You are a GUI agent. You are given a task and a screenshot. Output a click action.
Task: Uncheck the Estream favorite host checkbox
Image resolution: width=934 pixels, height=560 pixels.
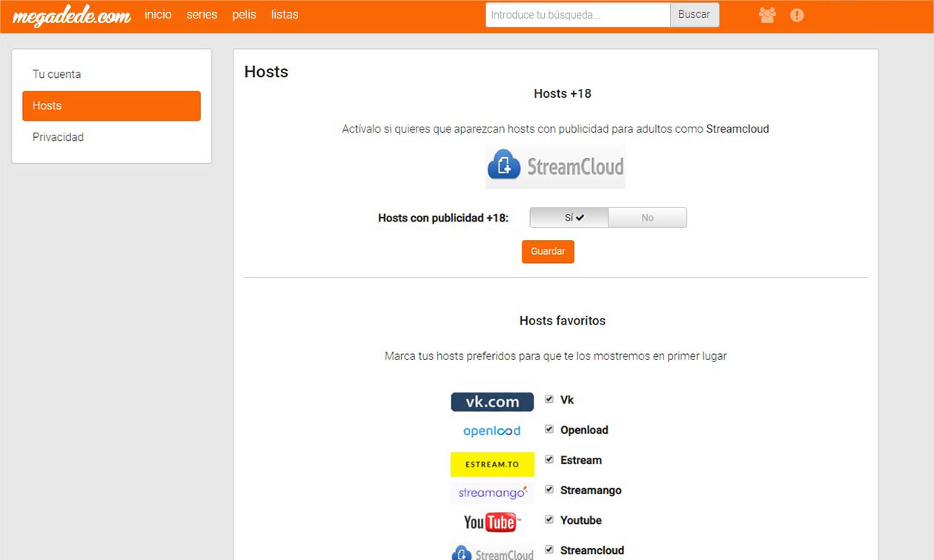[549, 459]
